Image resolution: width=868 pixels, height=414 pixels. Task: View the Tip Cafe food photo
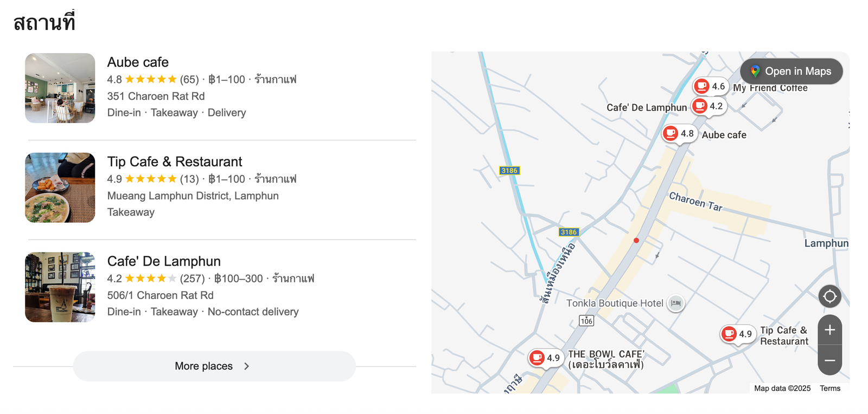coord(60,188)
